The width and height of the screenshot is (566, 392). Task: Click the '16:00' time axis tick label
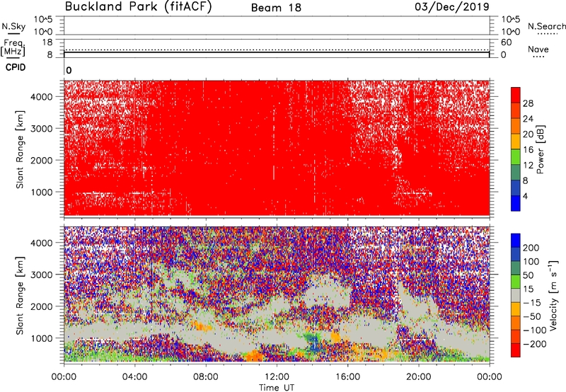coord(347,377)
